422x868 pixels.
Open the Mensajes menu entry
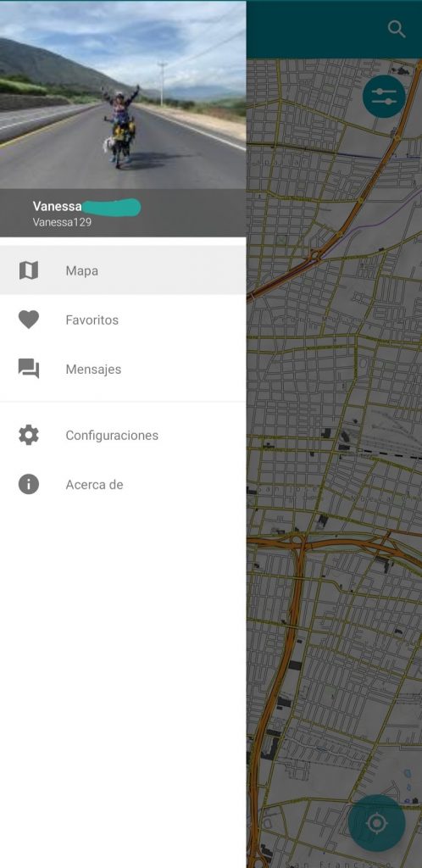(123, 370)
